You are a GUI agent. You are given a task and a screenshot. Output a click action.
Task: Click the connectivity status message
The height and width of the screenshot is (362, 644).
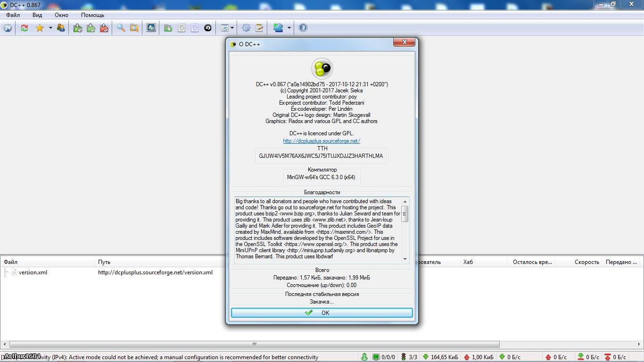click(160, 357)
